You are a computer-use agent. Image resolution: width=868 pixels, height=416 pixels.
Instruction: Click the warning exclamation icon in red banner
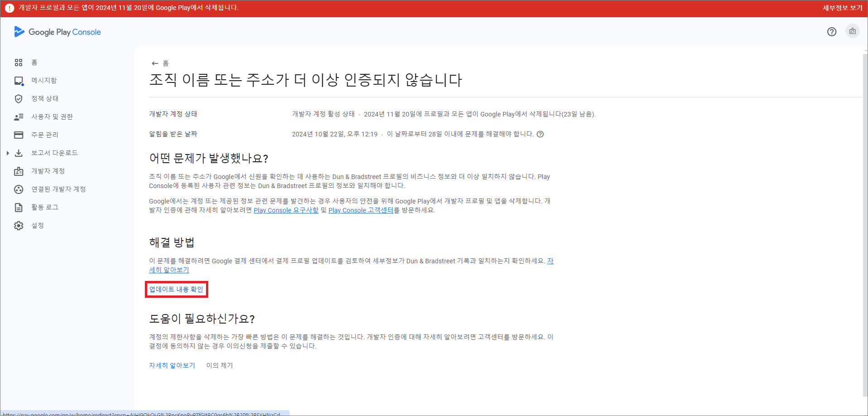[9, 8]
